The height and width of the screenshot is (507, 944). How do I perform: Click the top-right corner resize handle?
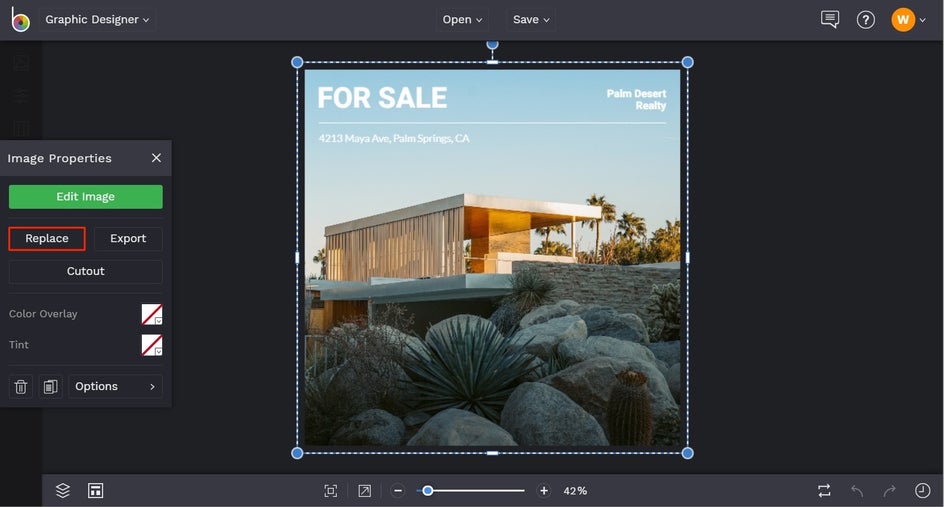(x=688, y=62)
